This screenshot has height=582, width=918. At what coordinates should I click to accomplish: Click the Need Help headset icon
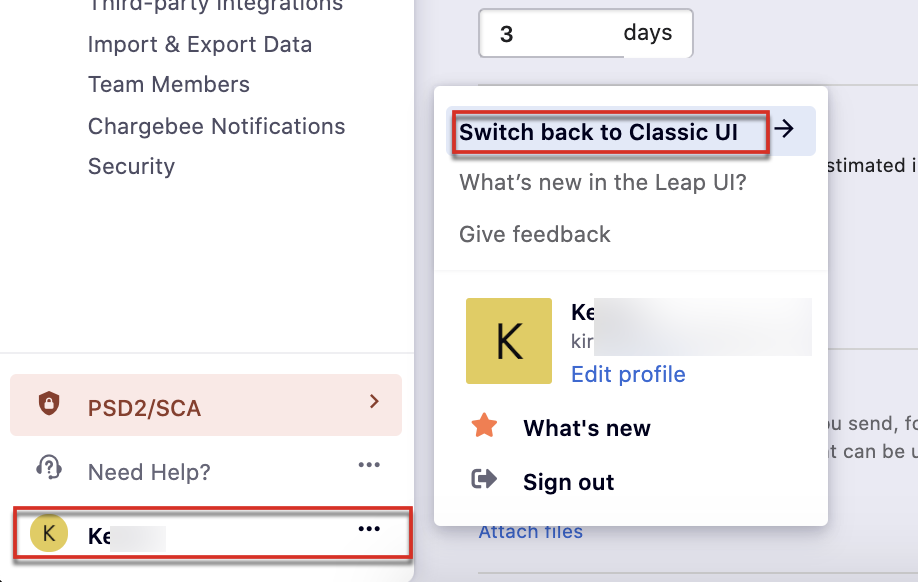coord(48,468)
